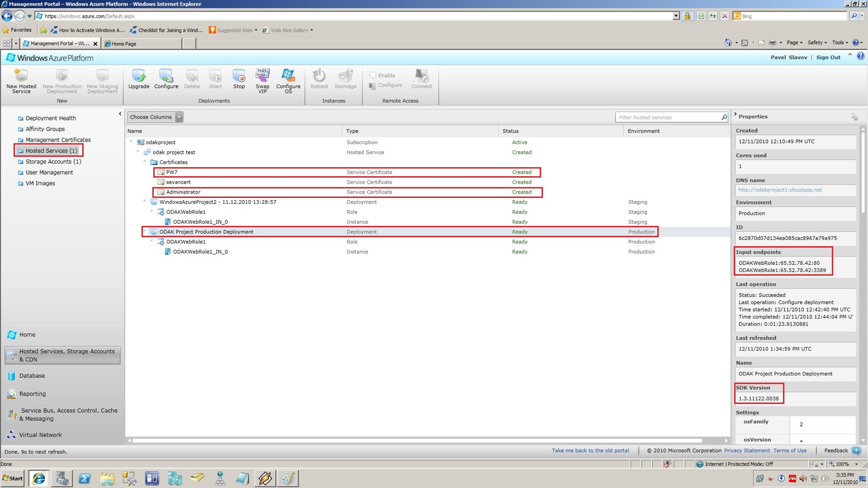The height and width of the screenshot is (488, 868).
Task: Switch to the Home Page tab
Action: tap(142, 43)
